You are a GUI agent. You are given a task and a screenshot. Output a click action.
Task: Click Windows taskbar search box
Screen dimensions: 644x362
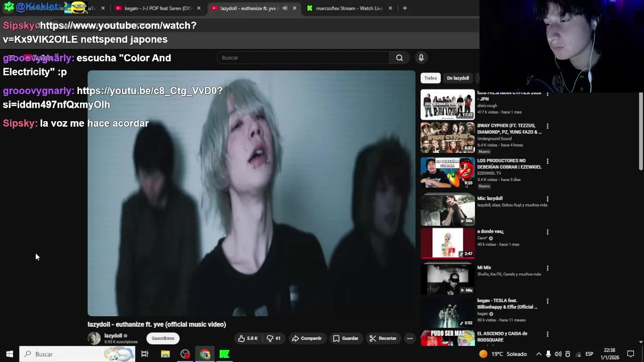pyautogui.click(x=77, y=354)
